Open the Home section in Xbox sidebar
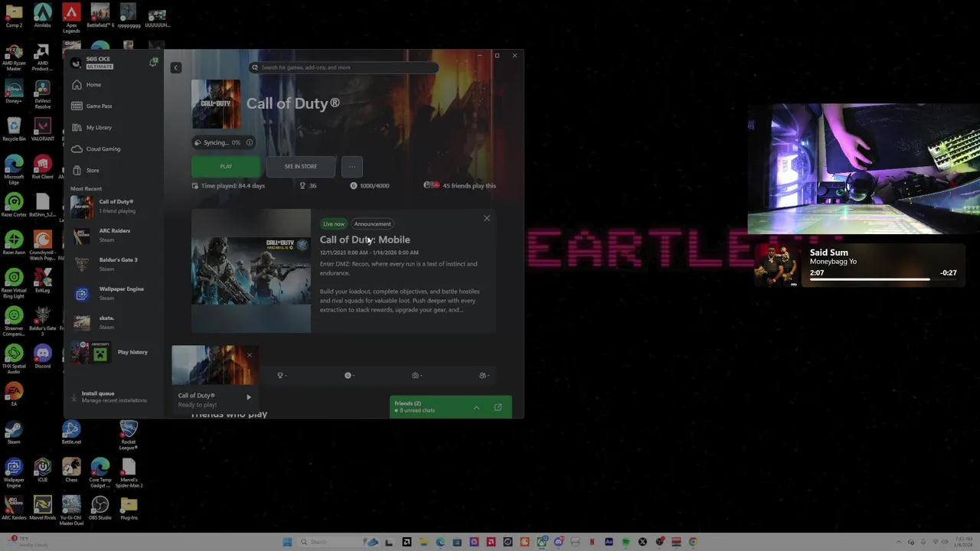 click(87, 85)
